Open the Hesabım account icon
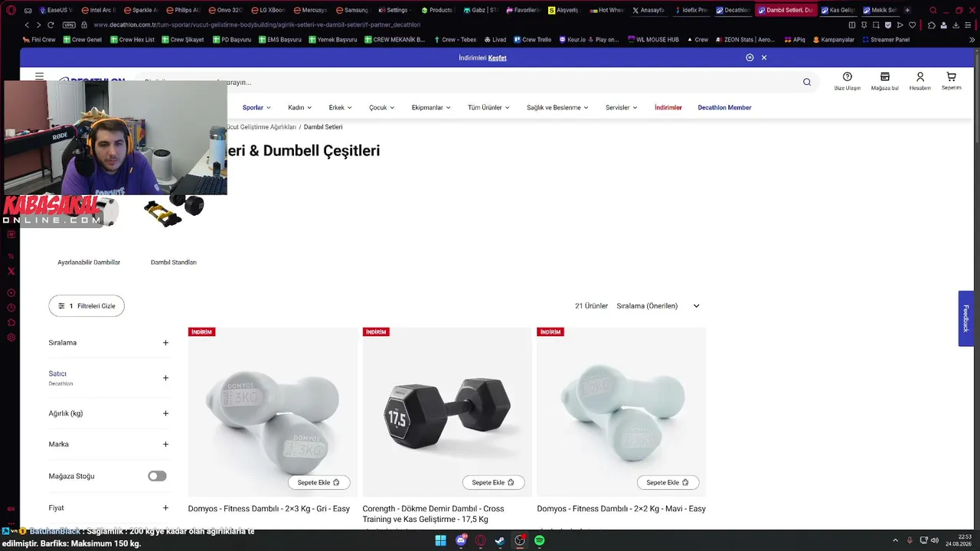 point(920,81)
